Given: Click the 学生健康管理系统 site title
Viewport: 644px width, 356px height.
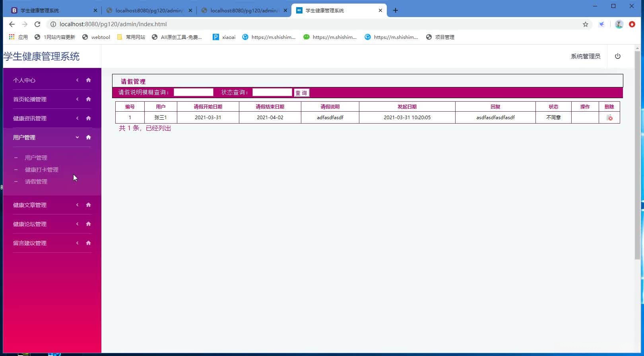Looking at the screenshot, I should (x=41, y=56).
